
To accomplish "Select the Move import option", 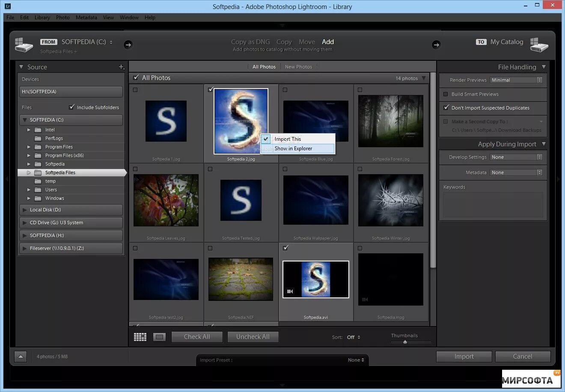I will pyautogui.click(x=307, y=42).
